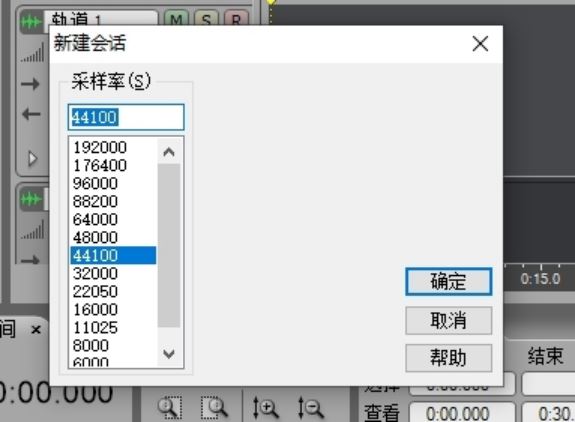575x422 pixels.
Task: Click the sample rate list down arrow
Action: (169, 354)
